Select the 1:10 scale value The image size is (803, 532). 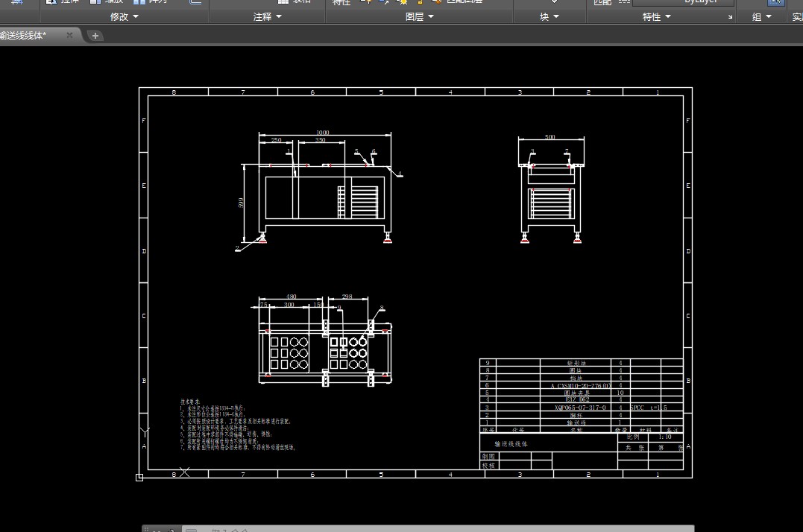point(665,437)
